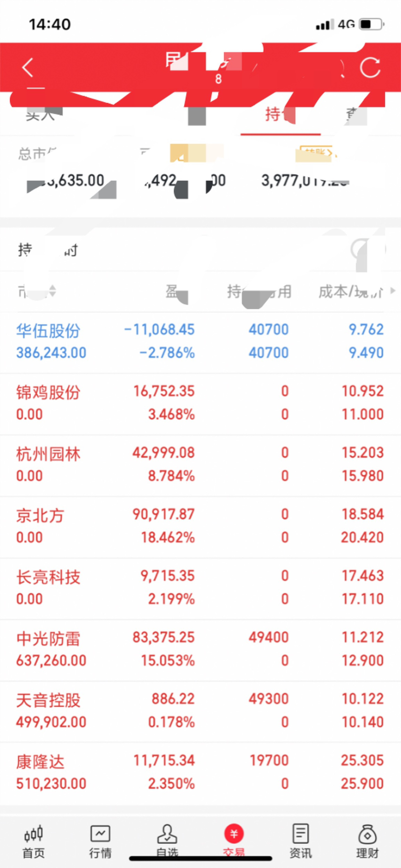Select profit value 42,999.08
Image resolution: width=401 pixels, height=868 pixels.
pyautogui.click(x=164, y=453)
